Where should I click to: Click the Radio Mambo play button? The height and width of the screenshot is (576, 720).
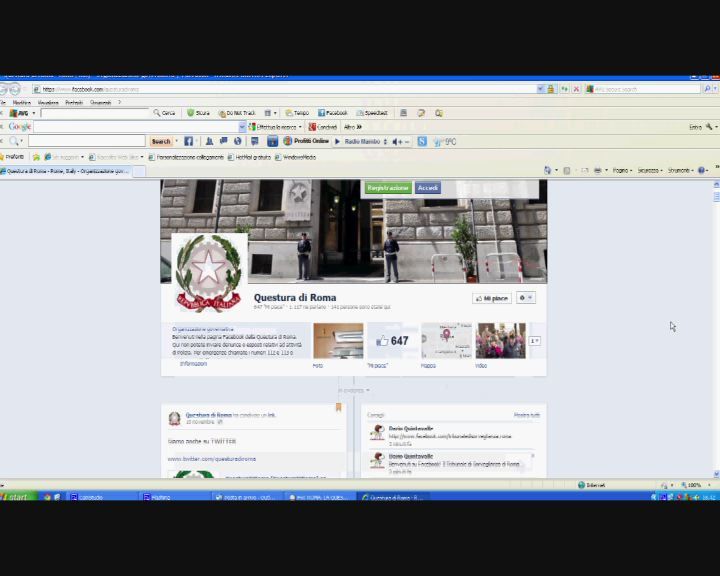[x=338, y=142]
